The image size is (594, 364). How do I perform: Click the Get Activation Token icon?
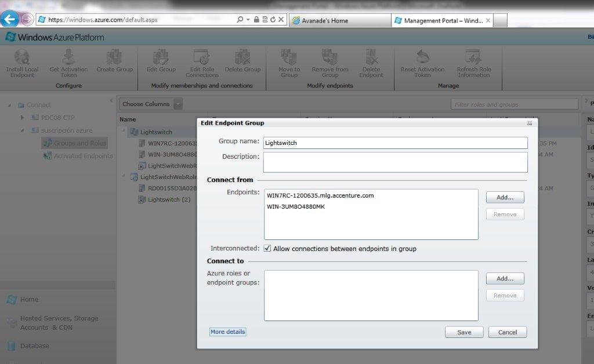tap(68, 57)
